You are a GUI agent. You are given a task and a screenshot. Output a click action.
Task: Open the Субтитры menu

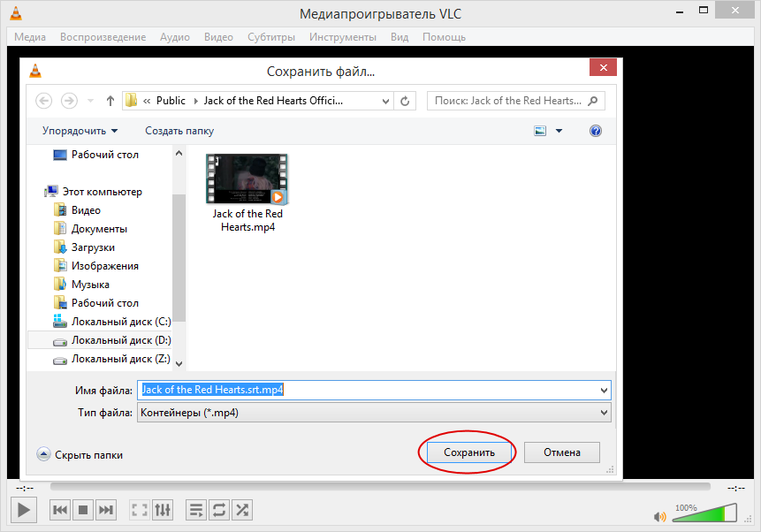pos(270,37)
